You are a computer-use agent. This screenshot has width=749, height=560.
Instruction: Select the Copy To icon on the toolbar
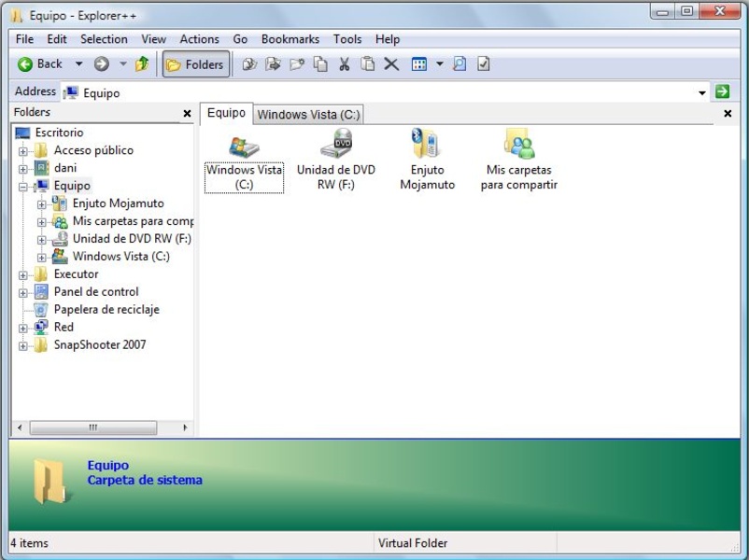250,63
